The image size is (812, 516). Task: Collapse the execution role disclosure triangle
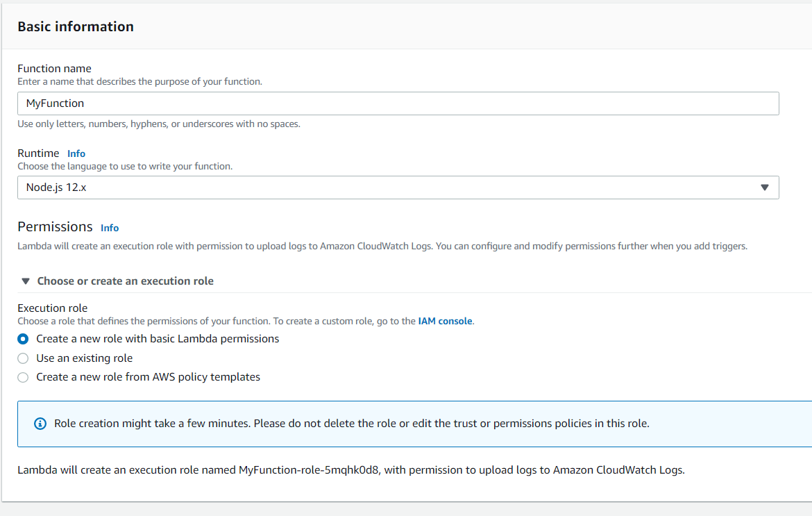coord(26,281)
